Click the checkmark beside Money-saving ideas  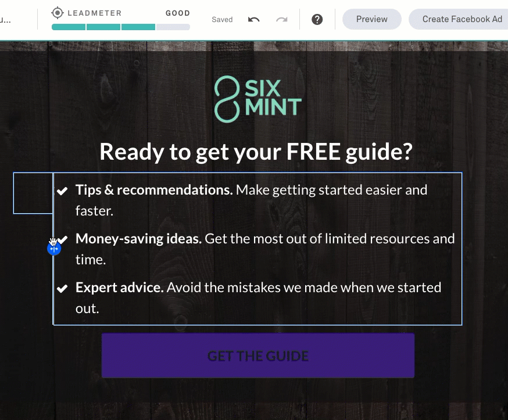[x=63, y=239]
